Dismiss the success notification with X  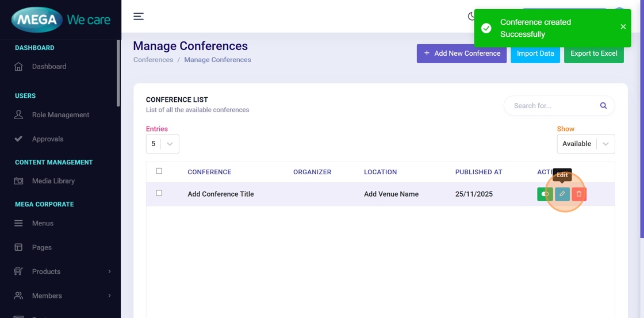(623, 27)
